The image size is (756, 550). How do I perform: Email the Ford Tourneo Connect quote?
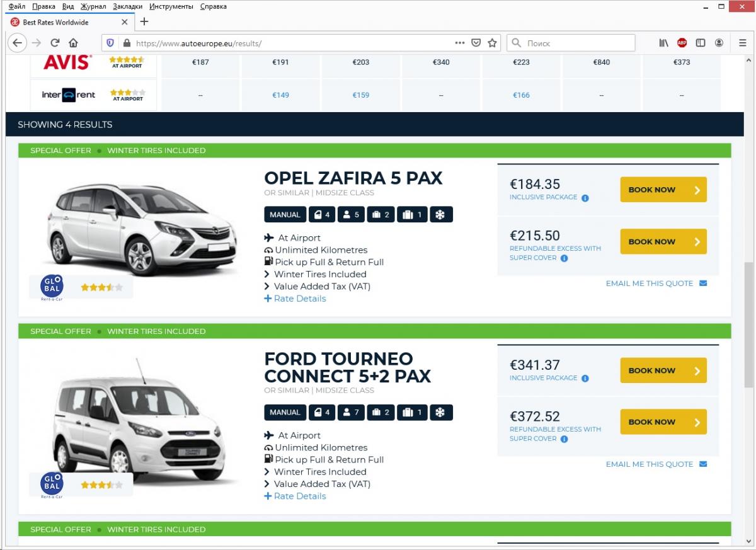coord(656,464)
